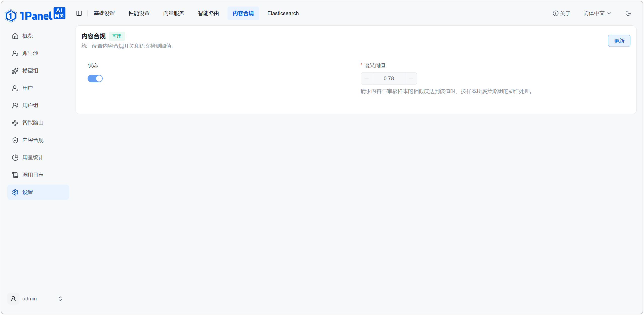Viewport: 644px width, 315px height.
Task: Switch to dark mode moon icon
Action: 628,13
